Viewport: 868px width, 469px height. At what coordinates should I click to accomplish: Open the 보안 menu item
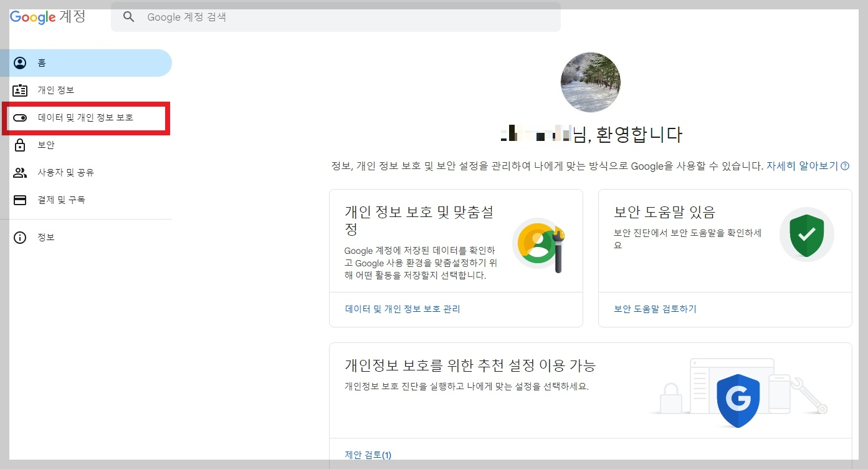(x=86, y=145)
